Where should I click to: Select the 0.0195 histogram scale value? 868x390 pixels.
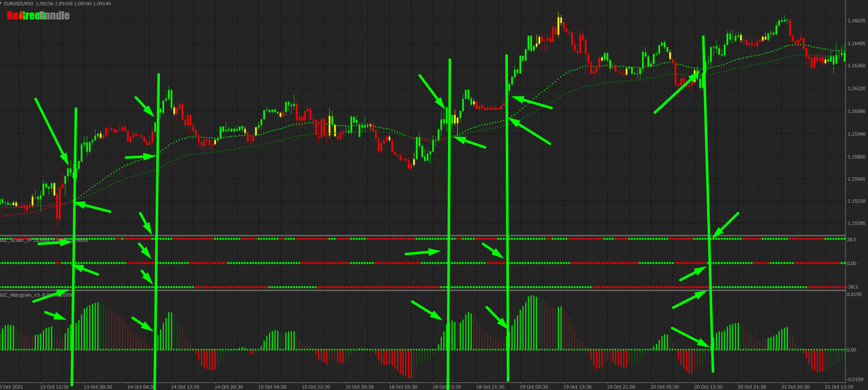coord(854,295)
